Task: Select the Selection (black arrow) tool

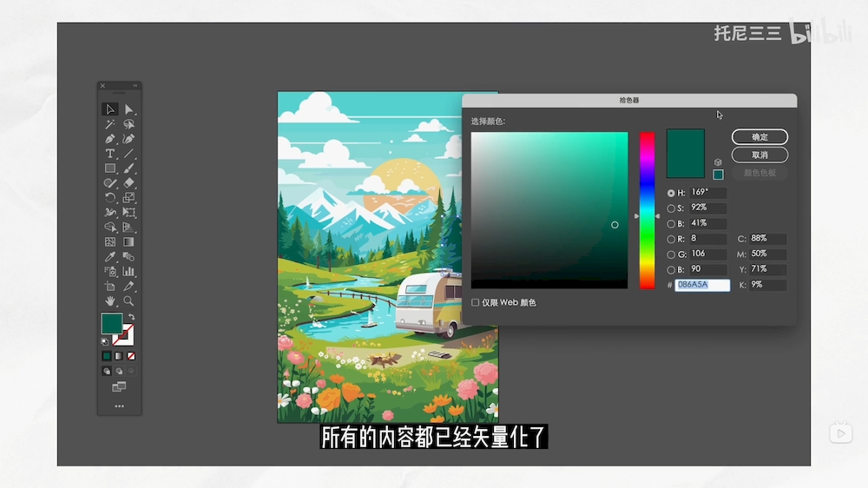Action: [x=110, y=109]
